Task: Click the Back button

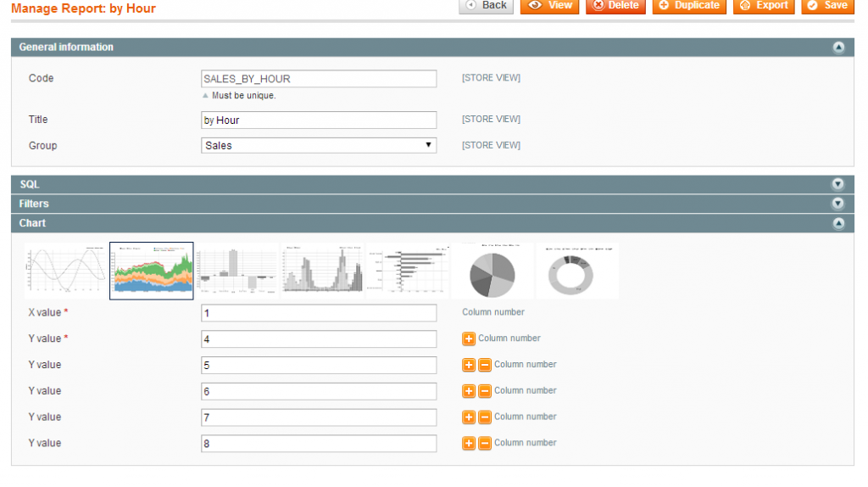Action: click(x=486, y=6)
